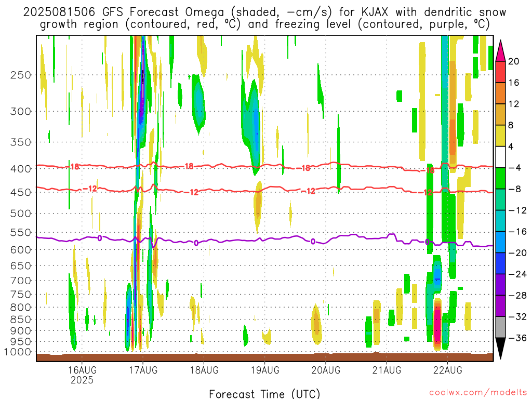Viewport: 532px width, 399px height.
Task: Click the 550 pressure level label
Action: tap(21, 232)
